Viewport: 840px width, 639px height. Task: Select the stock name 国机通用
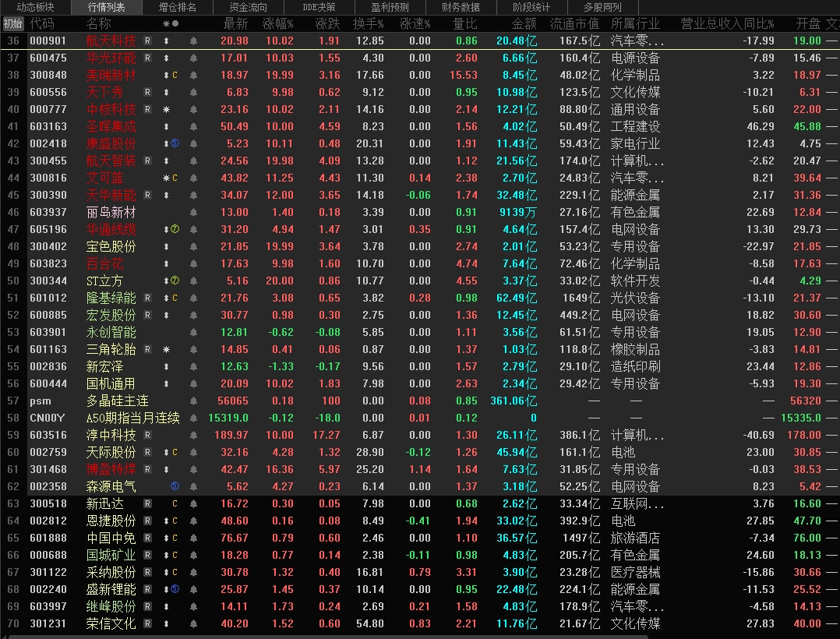(111, 383)
